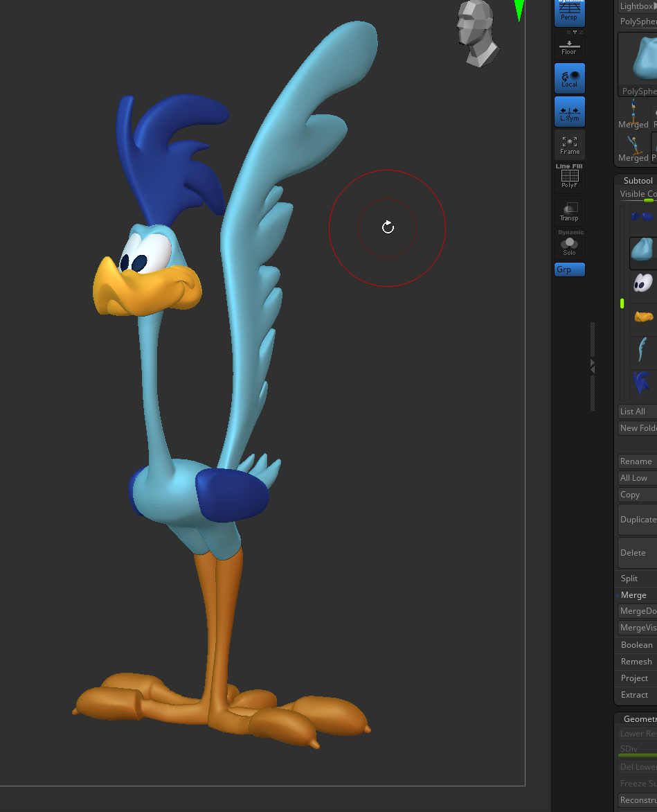Toggle PolyF polyframe display
Image resolution: width=657 pixels, height=812 pixels.
click(570, 177)
